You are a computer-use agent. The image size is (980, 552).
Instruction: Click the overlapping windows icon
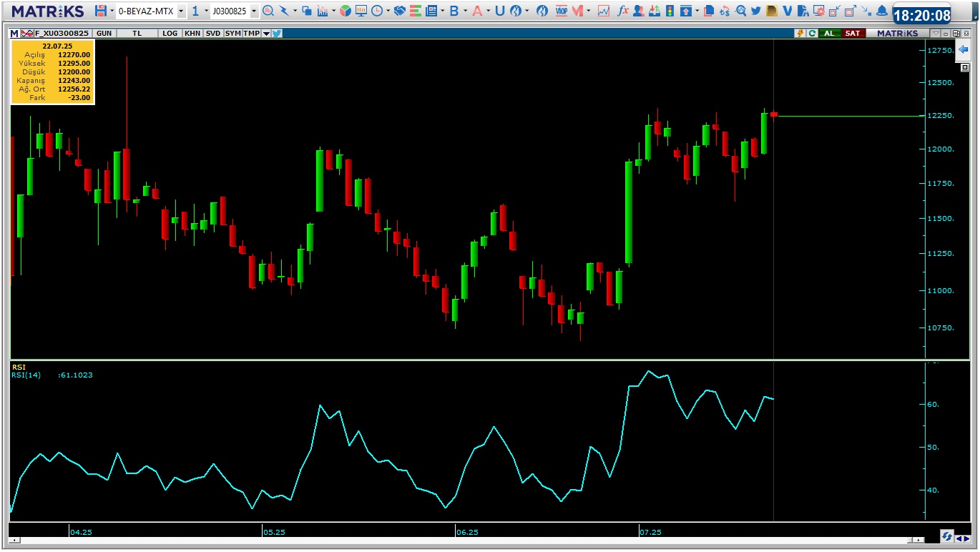click(307, 11)
